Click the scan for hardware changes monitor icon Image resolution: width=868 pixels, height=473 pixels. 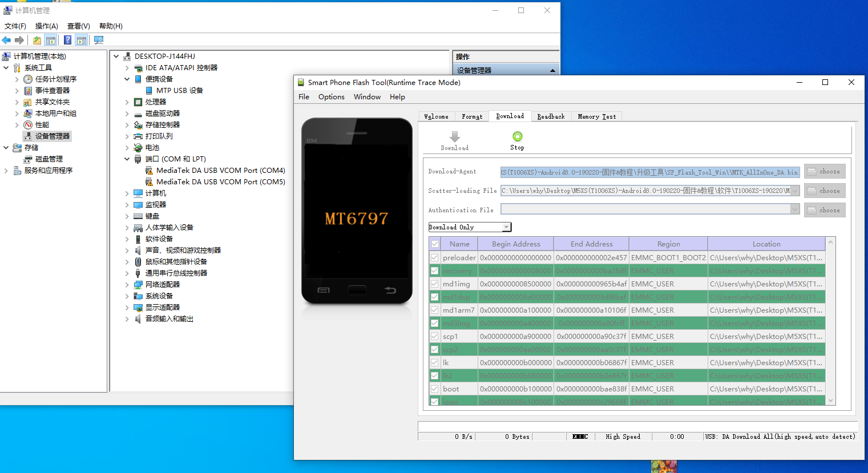99,40
